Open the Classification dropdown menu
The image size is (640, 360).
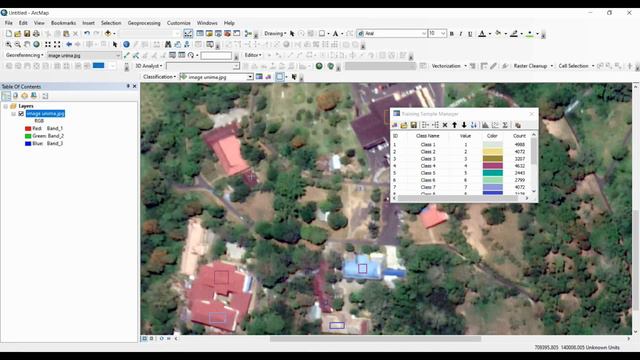coord(160,77)
